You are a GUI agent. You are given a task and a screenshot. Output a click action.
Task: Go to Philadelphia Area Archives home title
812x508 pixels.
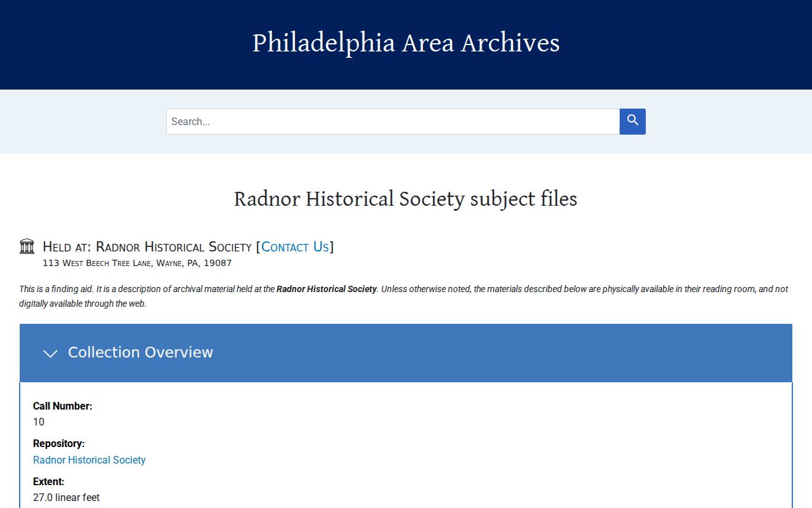406,43
